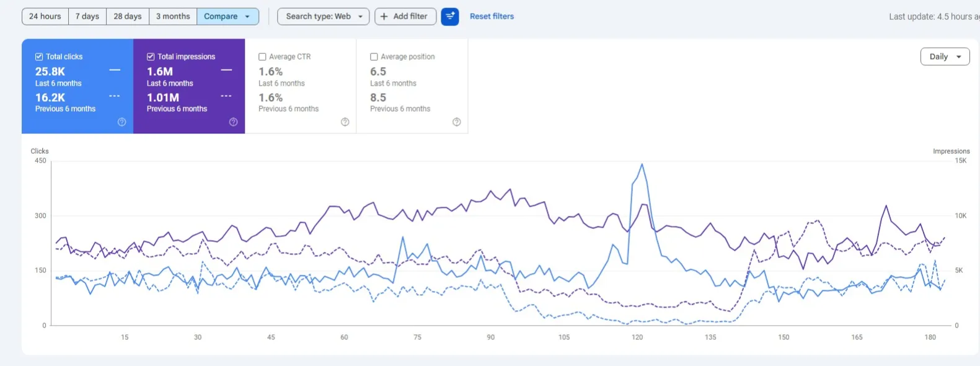Click the x-axis label 90
The width and height of the screenshot is (980, 366).
coord(490,337)
